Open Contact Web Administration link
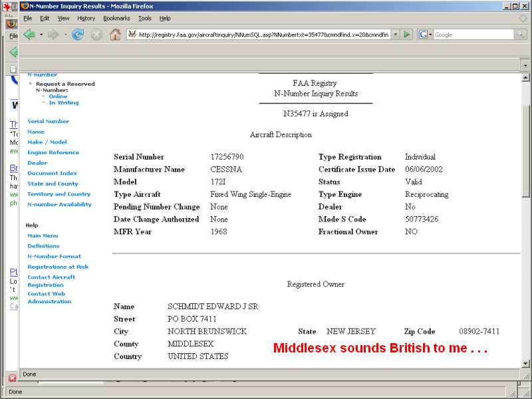Screen dimensions: 532x399 [x=49, y=297]
